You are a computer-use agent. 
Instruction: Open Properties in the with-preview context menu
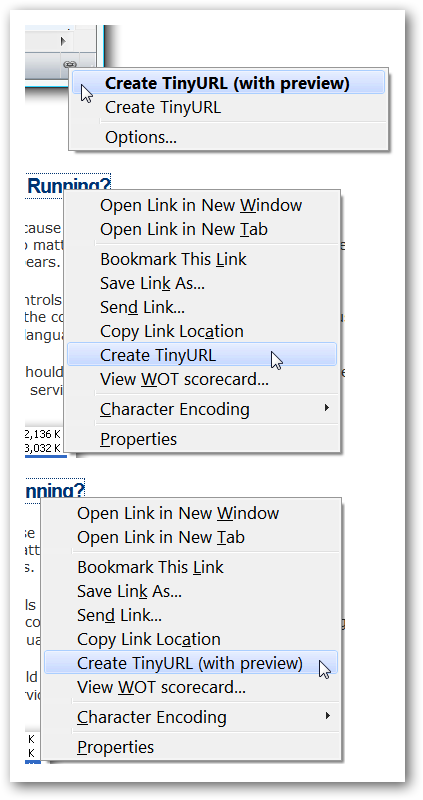pos(115,746)
